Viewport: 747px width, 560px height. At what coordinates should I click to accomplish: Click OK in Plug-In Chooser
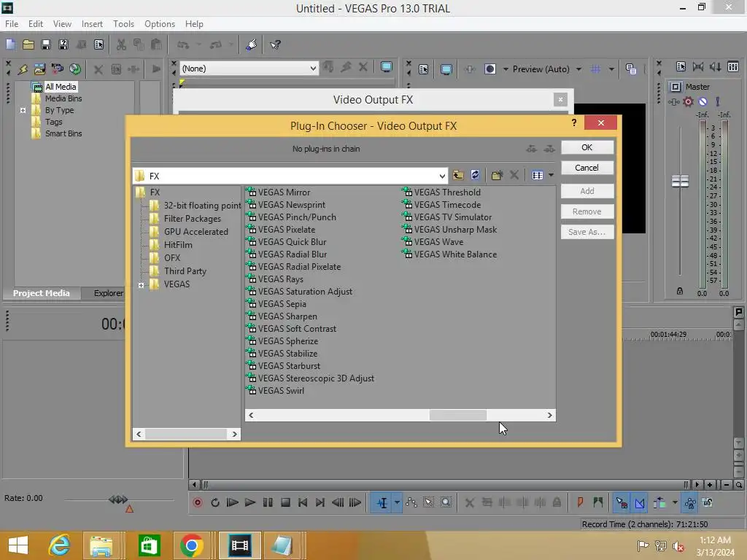pos(587,147)
